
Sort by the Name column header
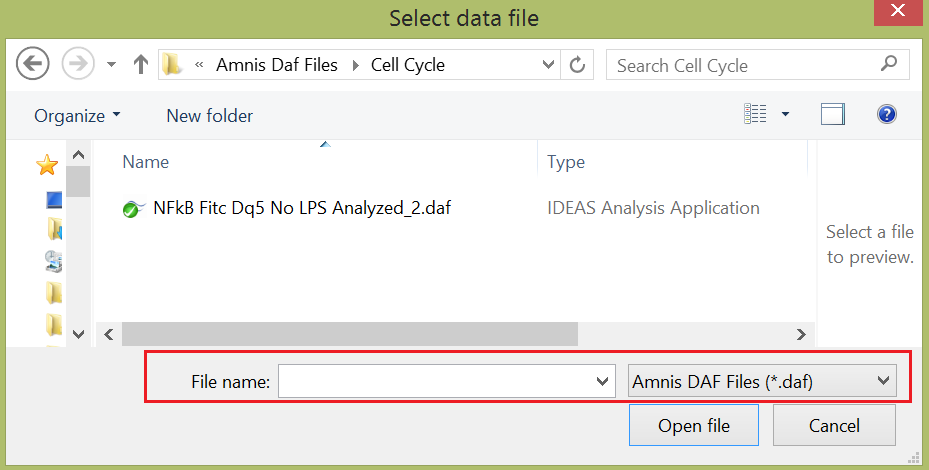click(x=146, y=162)
